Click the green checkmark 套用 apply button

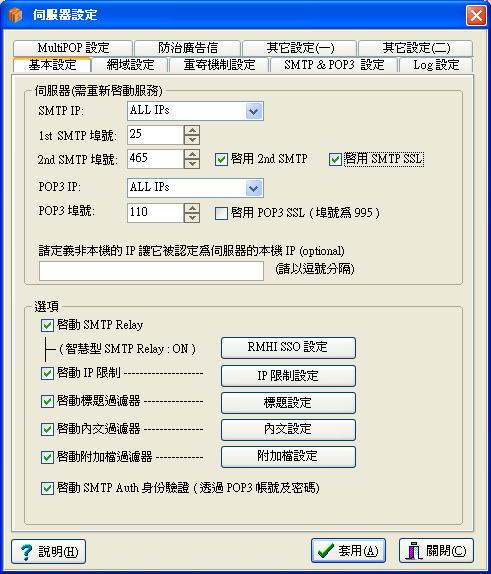click(348, 551)
